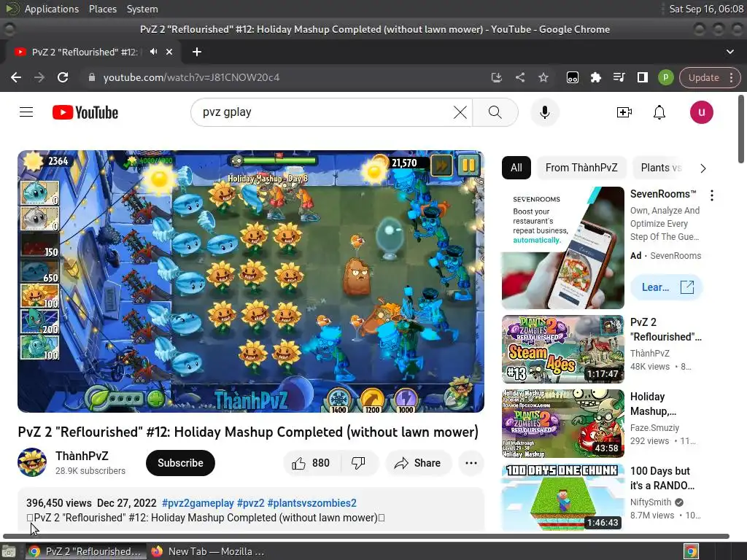The width and height of the screenshot is (747, 560).
Task: Click the #pvz2 hashtag
Action: click(251, 503)
